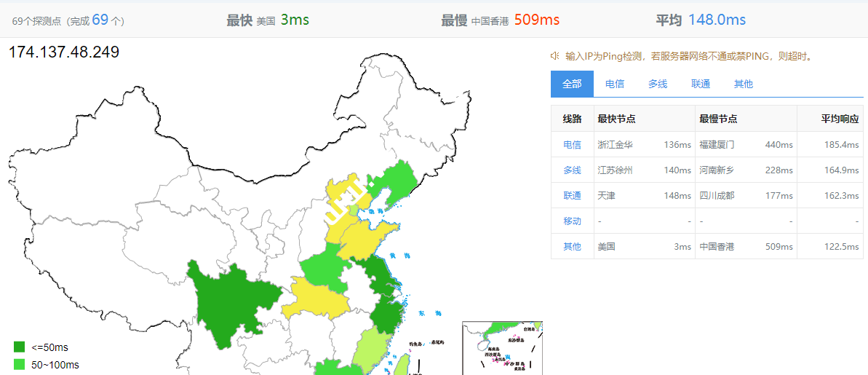Click the 线路 column header

click(x=573, y=119)
